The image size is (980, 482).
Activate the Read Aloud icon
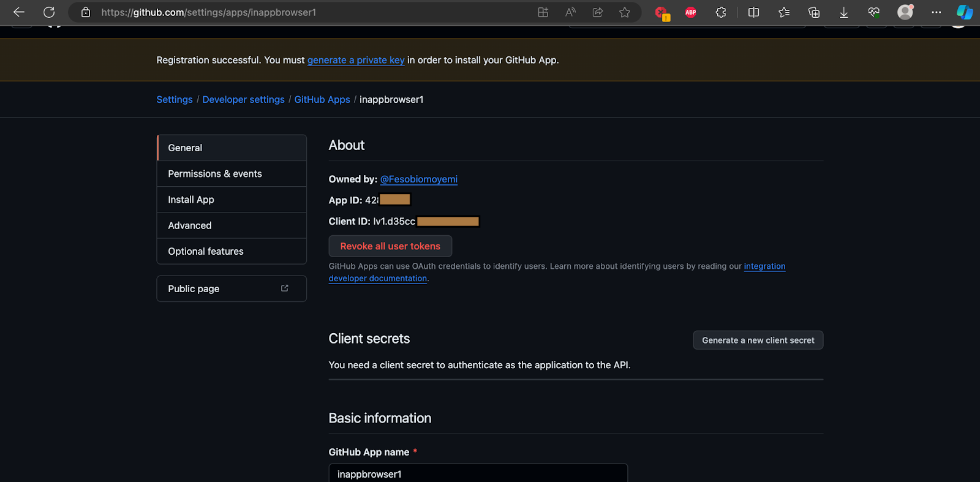[x=570, y=12]
